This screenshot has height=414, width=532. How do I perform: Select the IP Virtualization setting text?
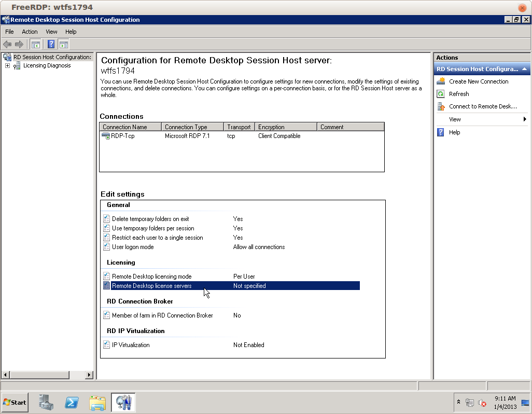pyautogui.click(x=131, y=345)
